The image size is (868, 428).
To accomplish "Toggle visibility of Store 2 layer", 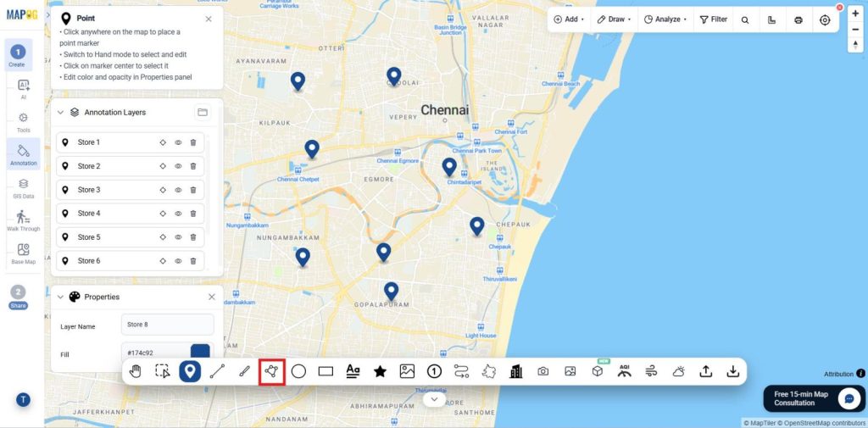I will 178,166.
